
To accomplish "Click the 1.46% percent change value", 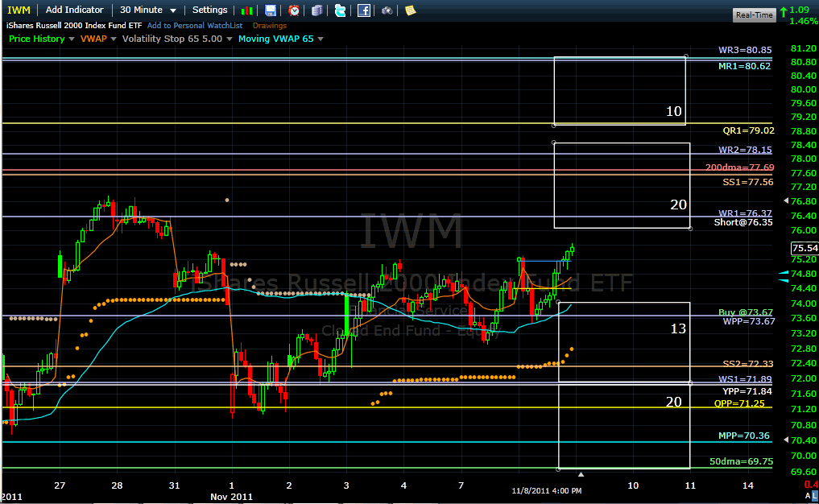I will (x=804, y=22).
